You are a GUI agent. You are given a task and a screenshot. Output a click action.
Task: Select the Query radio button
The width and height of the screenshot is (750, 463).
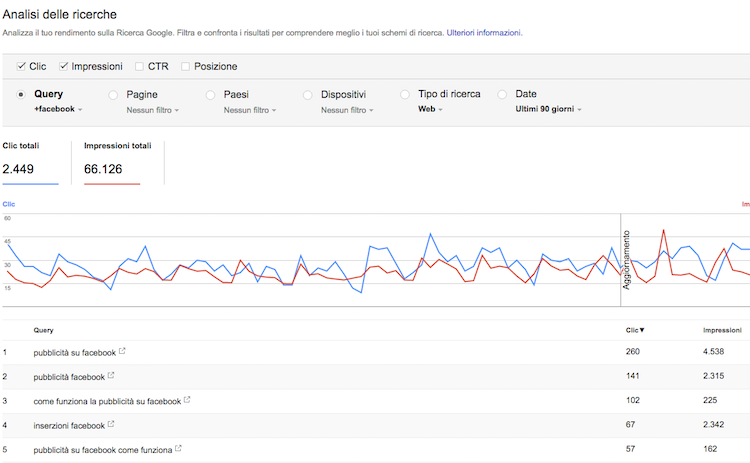click(x=21, y=94)
